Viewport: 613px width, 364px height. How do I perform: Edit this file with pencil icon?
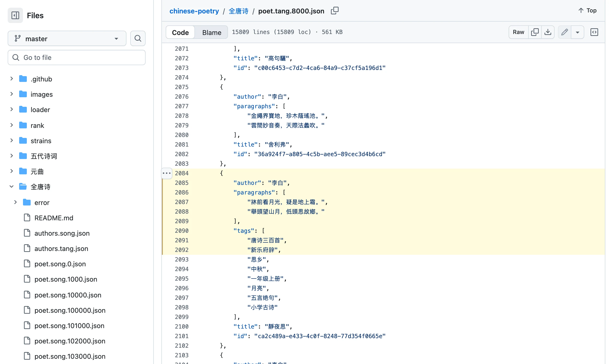564,32
